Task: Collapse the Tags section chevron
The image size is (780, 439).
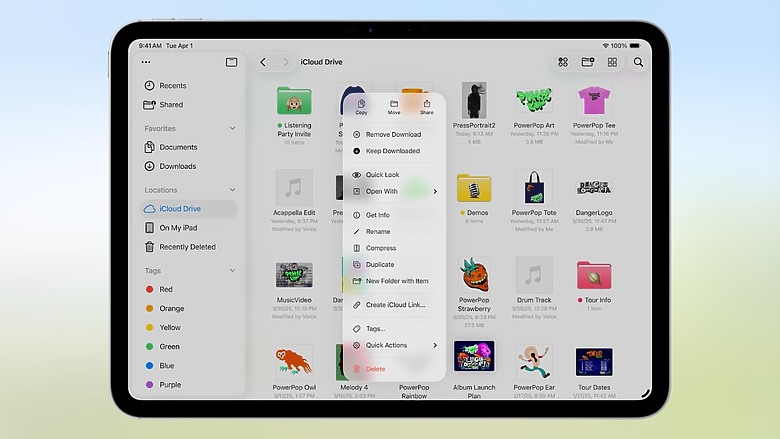Action: pos(232,270)
